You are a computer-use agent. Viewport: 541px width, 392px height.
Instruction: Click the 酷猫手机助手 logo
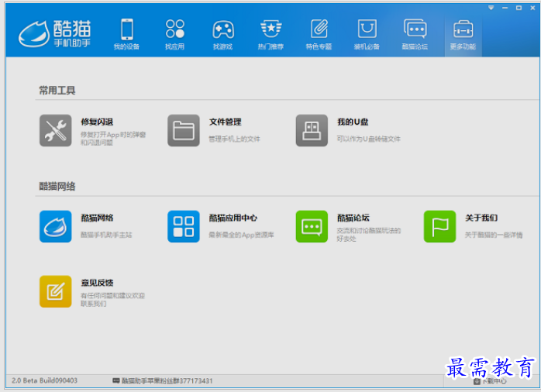click(x=55, y=34)
